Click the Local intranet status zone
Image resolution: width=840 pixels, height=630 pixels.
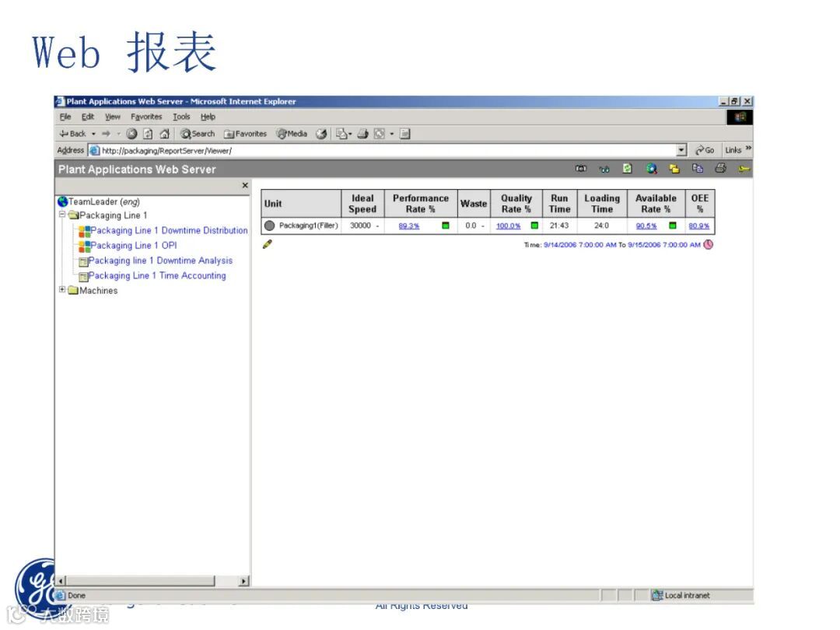coord(681,595)
